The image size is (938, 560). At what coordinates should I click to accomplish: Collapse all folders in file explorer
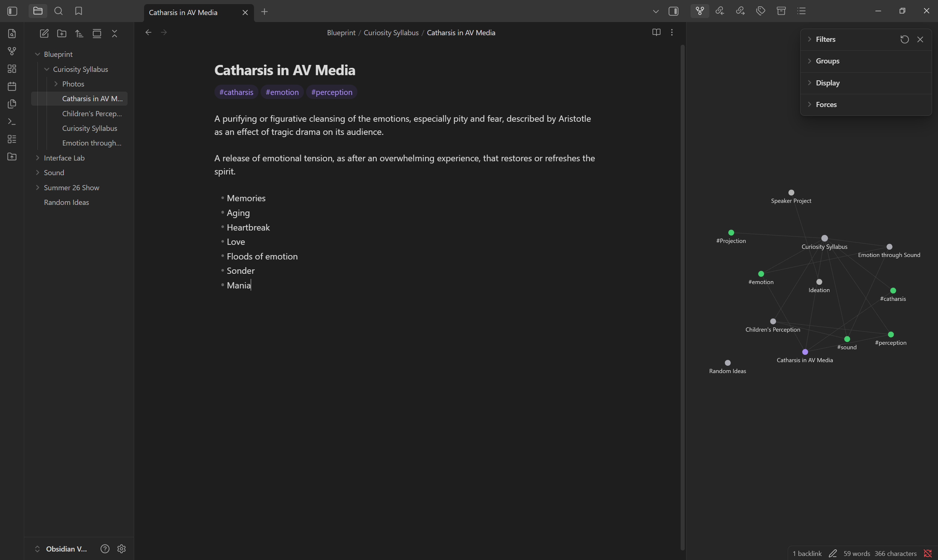pos(115,34)
